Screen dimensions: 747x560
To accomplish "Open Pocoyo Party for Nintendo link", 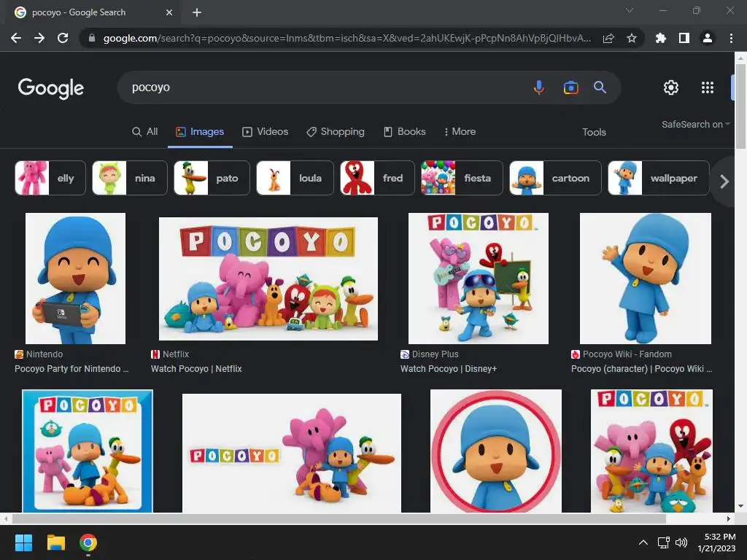I will click(71, 369).
